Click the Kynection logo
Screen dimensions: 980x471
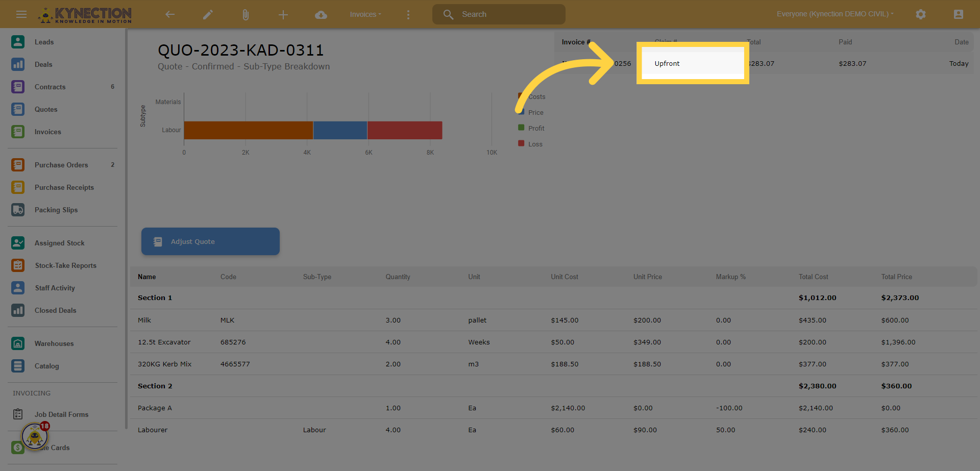85,15
